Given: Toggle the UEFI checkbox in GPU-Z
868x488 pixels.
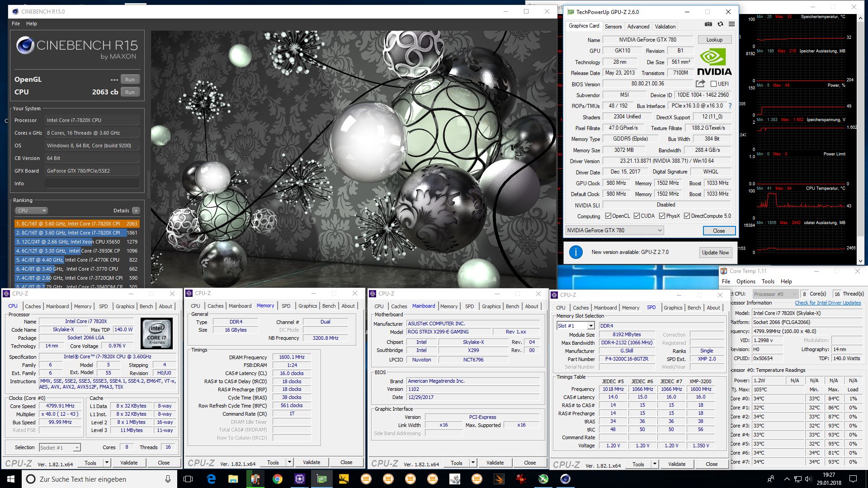Looking at the screenshot, I should pyautogui.click(x=713, y=84).
